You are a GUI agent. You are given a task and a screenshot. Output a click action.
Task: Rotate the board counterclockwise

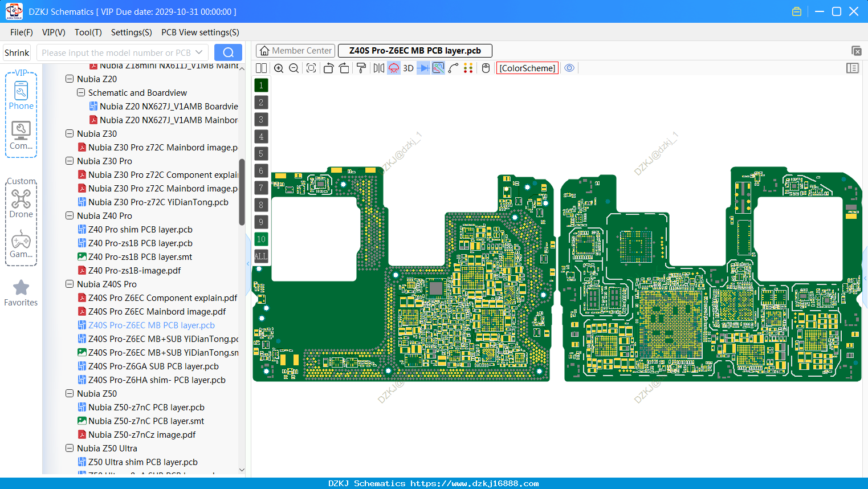pyautogui.click(x=328, y=68)
